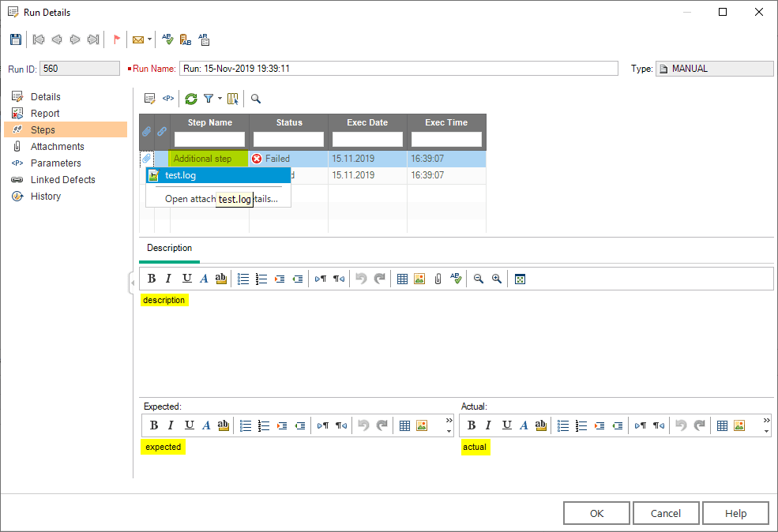
Task: Open the filter dropdown arrow above grid
Action: point(220,99)
